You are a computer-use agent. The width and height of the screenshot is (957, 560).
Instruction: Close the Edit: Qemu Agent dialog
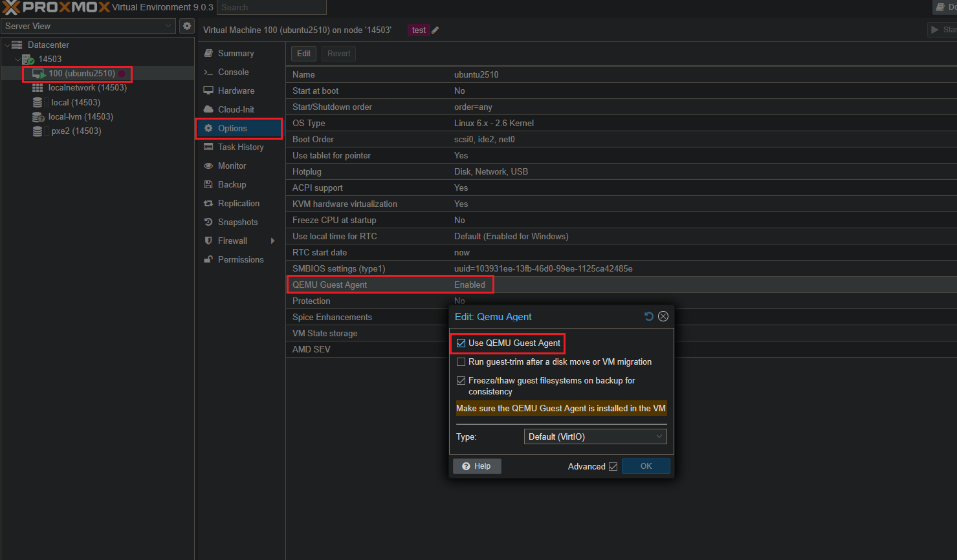(x=663, y=316)
